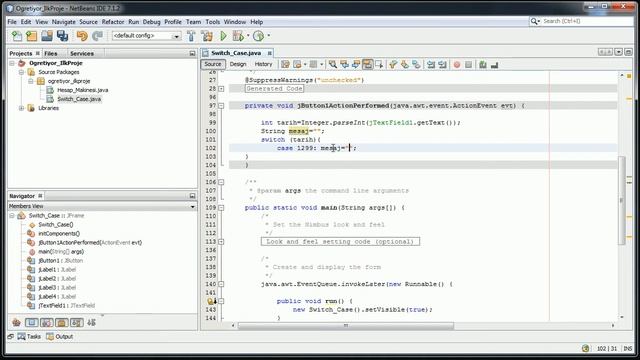Click the Debug Project toolbar icon
The image size is (640, 360).
tap(238, 36)
